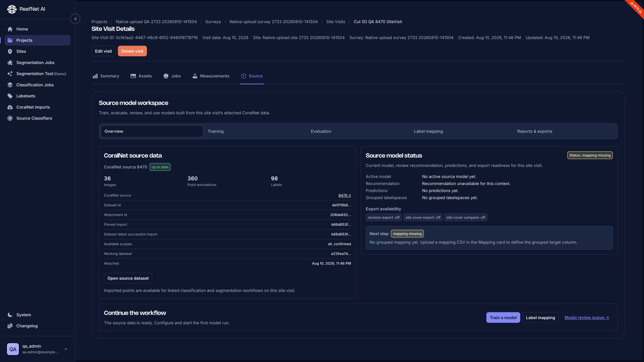Open Segmentation Jobs in the sidebar
This screenshot has height=362, width=644.
[38, 63]
